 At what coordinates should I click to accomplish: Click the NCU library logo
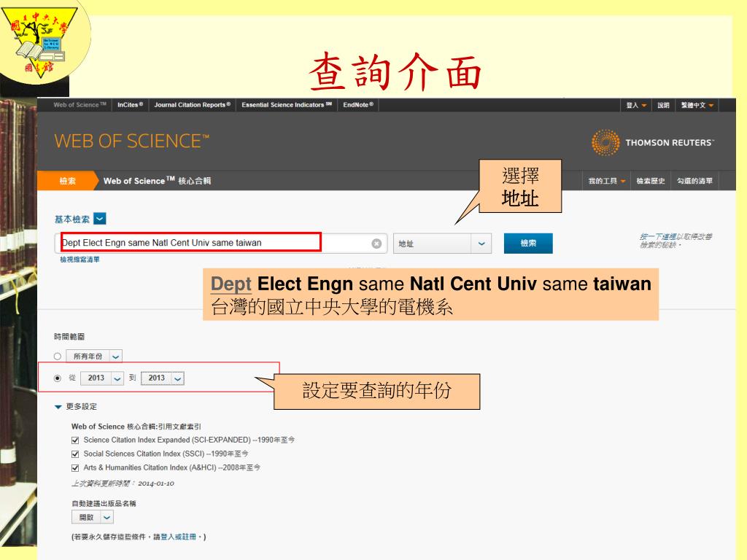tap(39, 42)
